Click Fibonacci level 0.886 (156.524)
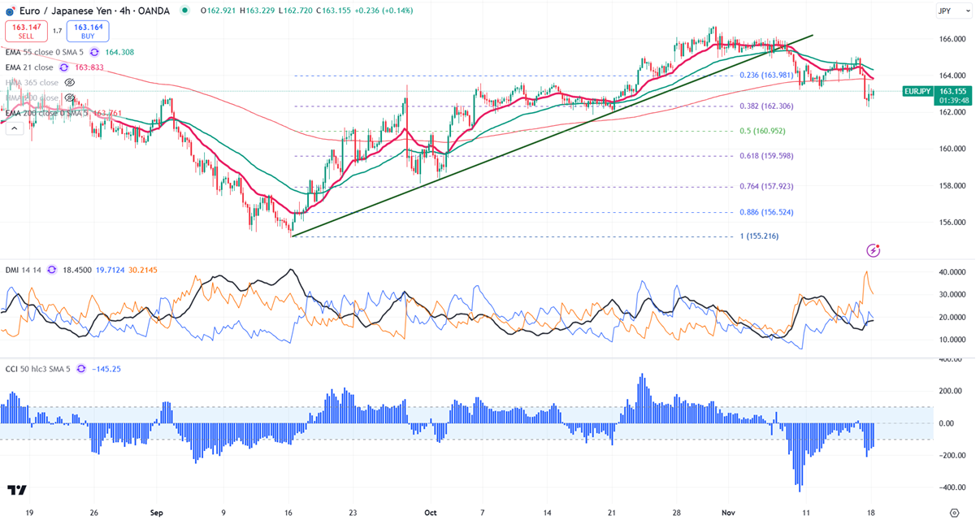This screenshot has height=520, width=980. coord(767,212)
